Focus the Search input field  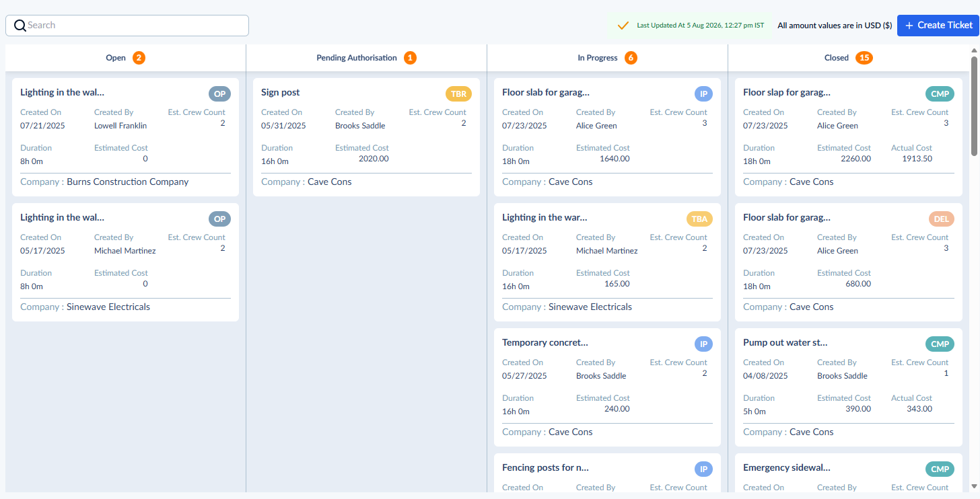click(x=127, y=26)
